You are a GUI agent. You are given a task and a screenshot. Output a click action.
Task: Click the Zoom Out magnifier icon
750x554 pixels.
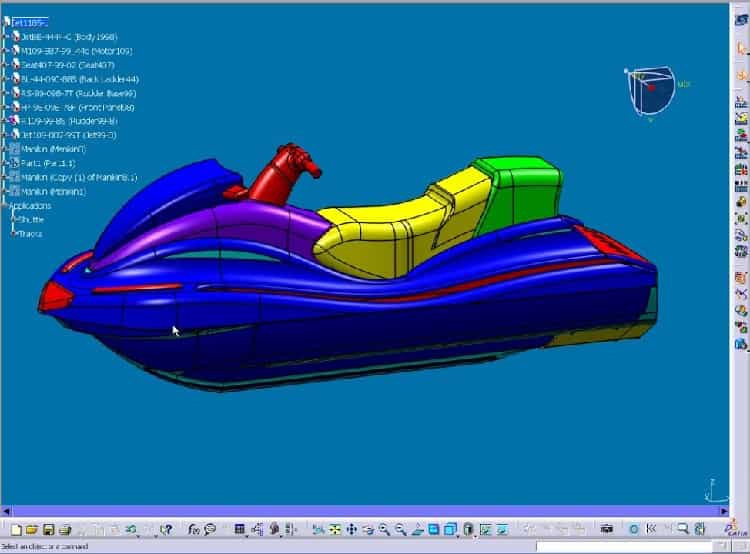(400, 529)
